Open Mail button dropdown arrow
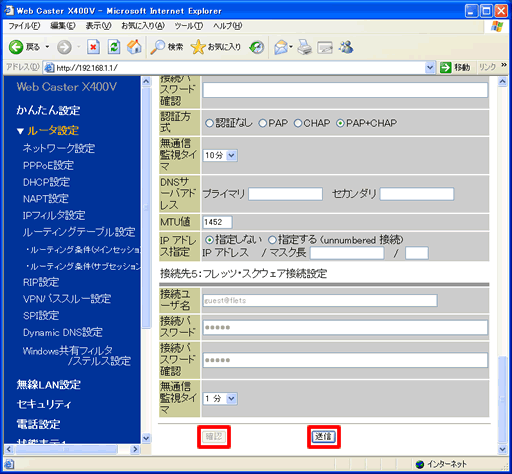The image size is (512, 474). [291, 47]
